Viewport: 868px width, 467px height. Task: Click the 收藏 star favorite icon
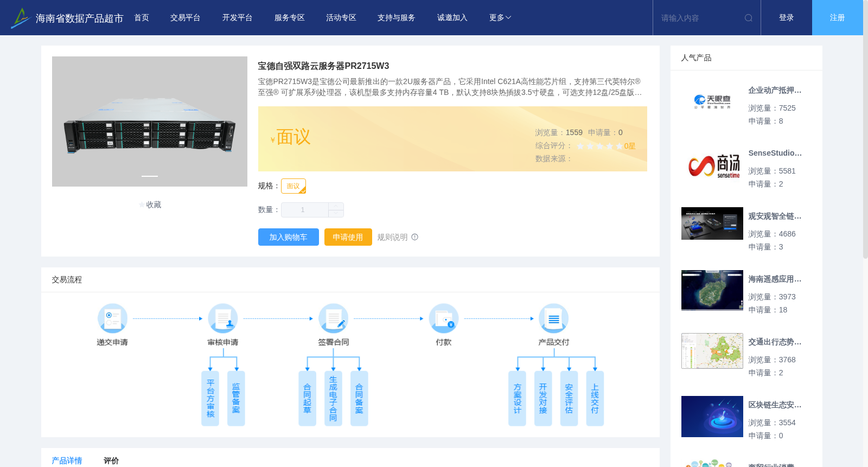pos(142,205)
